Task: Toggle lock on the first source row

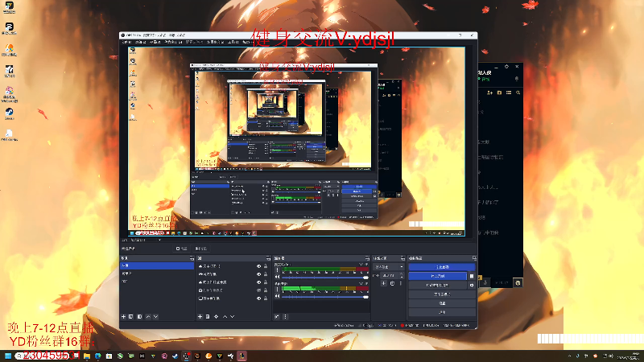Action: click(266, 266)
